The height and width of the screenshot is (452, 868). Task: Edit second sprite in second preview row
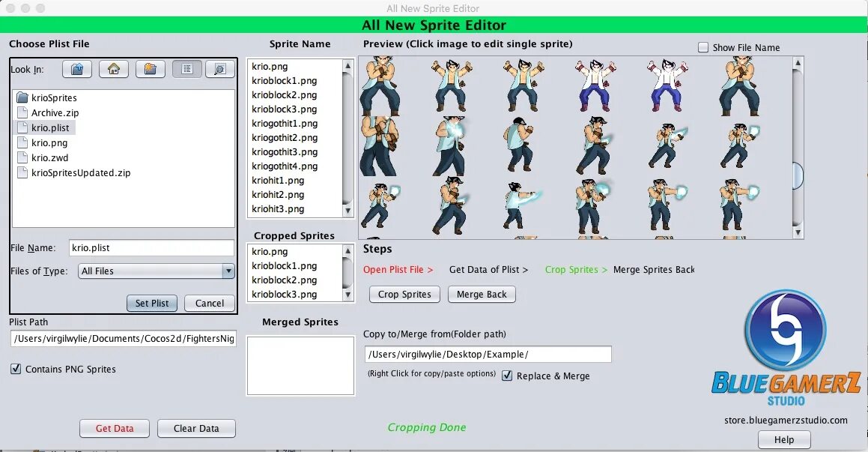tap(451, 146)
